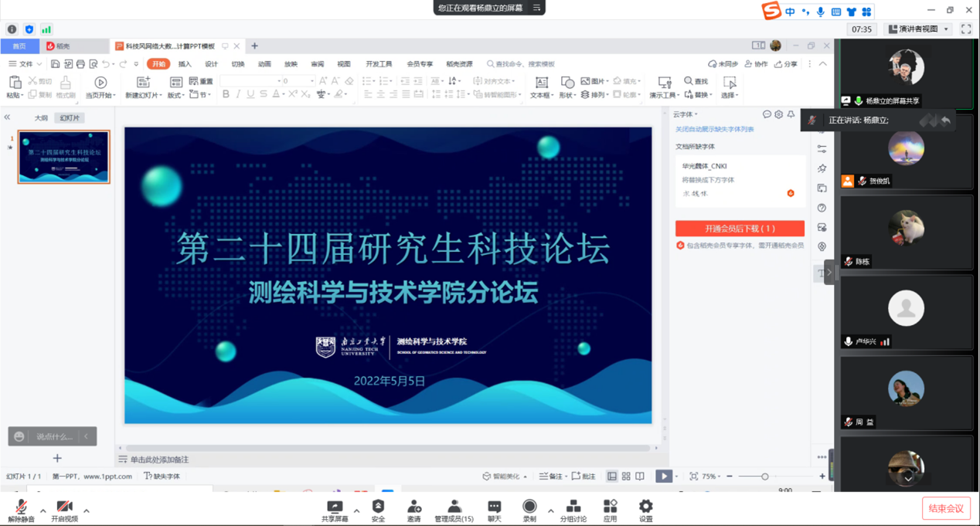Click 当页开始 play-from-current-slide icon
The width and height of the screenshot is (980, 526).
100,83
